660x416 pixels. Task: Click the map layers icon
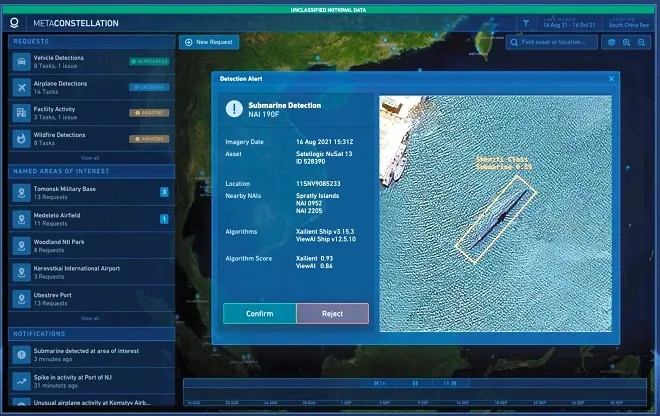point(612,42)
